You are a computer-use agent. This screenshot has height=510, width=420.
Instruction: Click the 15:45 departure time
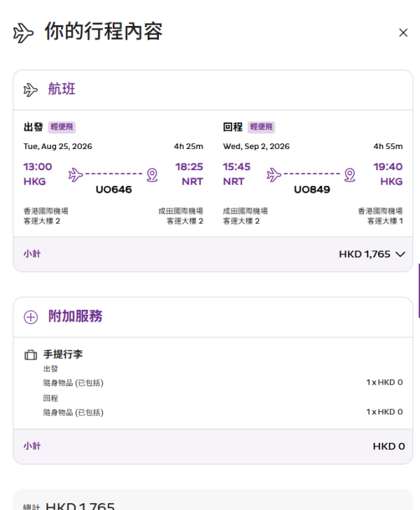tap(237, 167)
